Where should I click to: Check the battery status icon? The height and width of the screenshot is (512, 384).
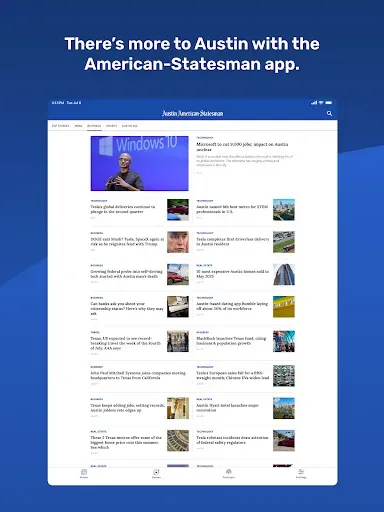point(329,103)
